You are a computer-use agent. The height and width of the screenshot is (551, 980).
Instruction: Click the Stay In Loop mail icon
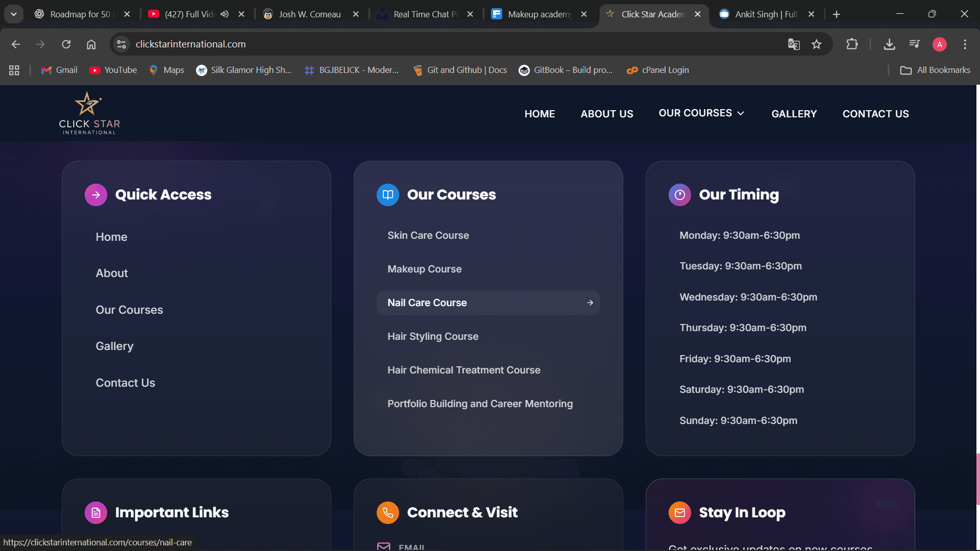(x=680, y=513)
